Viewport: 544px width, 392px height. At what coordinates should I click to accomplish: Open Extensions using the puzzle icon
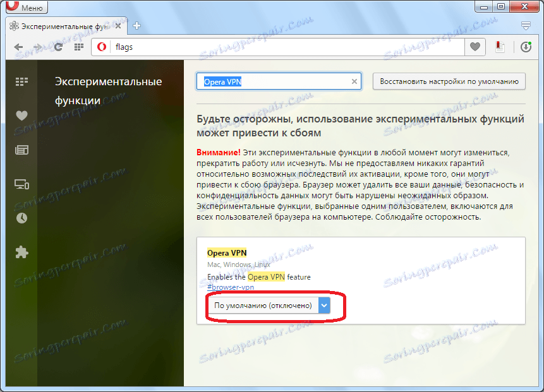[x=21, y=251]
